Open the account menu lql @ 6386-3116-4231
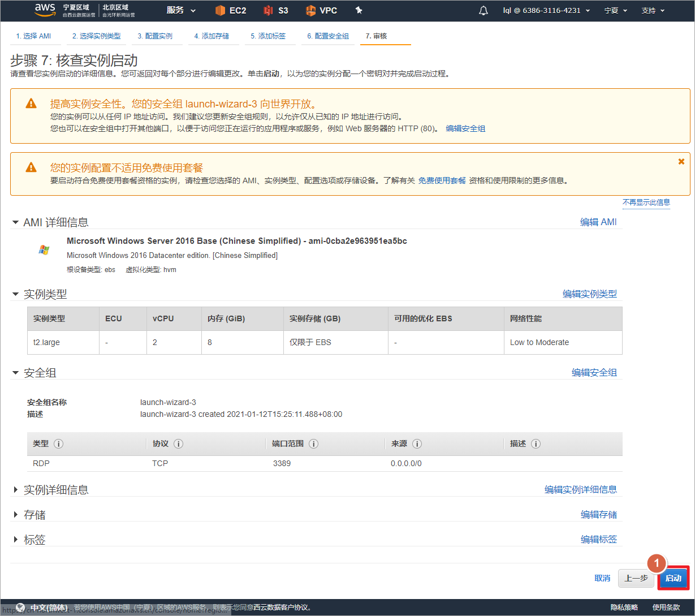 546,10
